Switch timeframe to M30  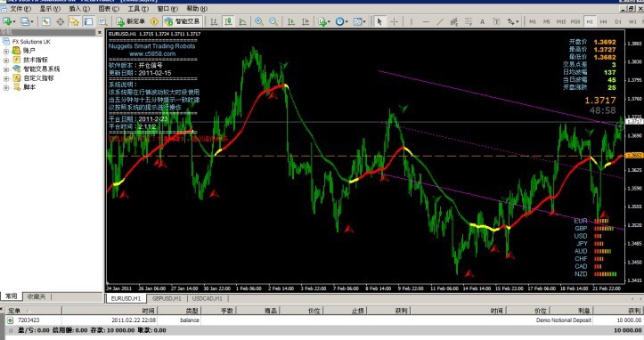[575, 21]
